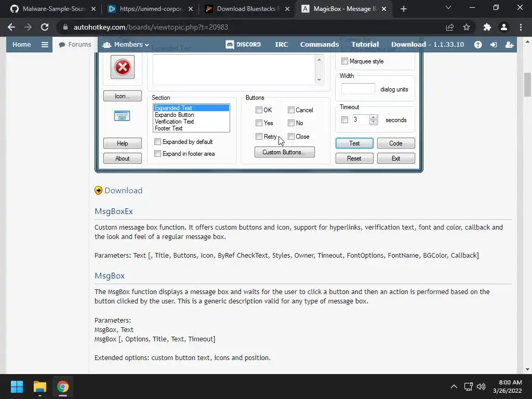Tick the Close button checkbox
The width and height of the screenshot is (532, 399).
tap(291, 137)
